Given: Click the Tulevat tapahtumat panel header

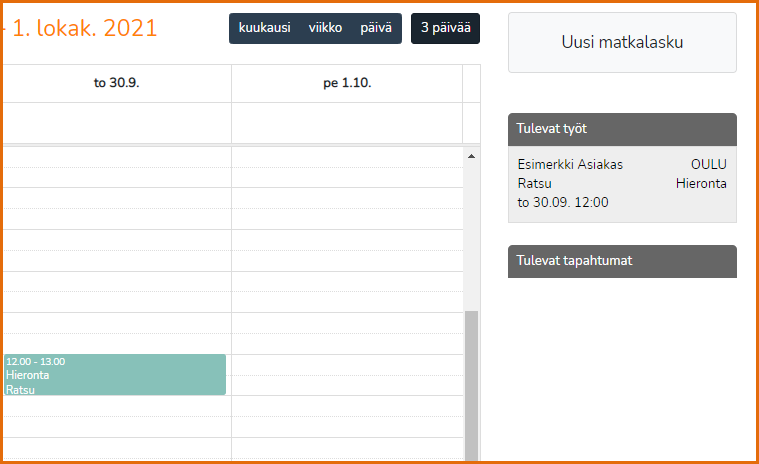Looking at the screenshot, I should (x=622, y=261).
